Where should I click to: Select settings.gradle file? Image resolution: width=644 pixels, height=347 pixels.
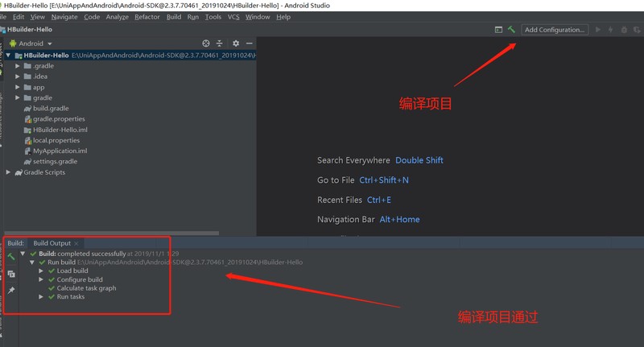(55, 162)
